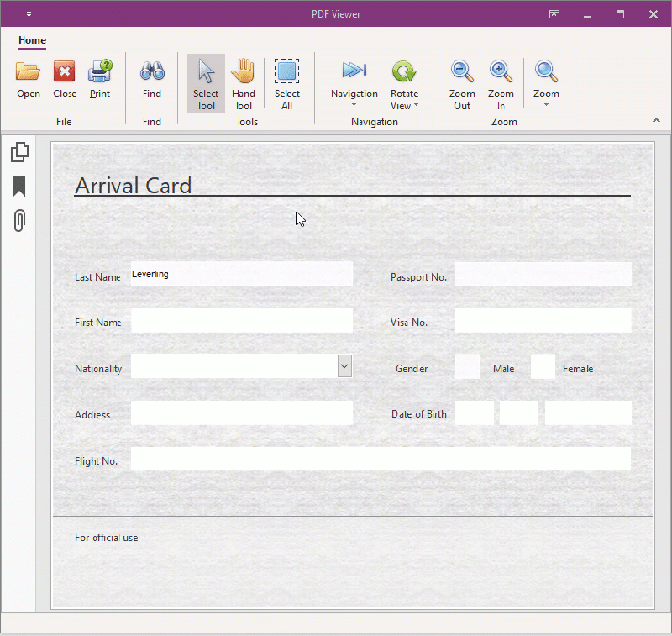
Task: Activate the Select Tool
Action: point(206,80)
